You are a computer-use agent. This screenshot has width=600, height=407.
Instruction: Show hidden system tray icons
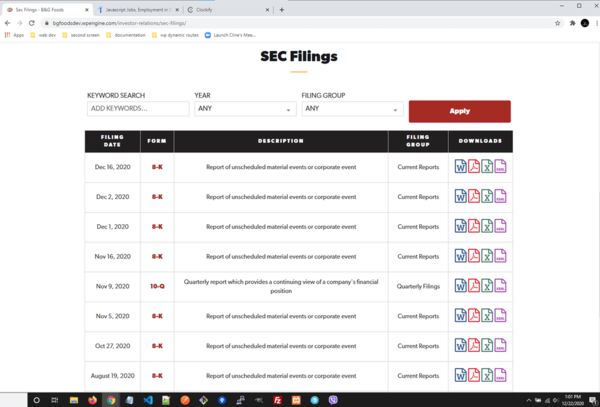(x=529, y=400)
